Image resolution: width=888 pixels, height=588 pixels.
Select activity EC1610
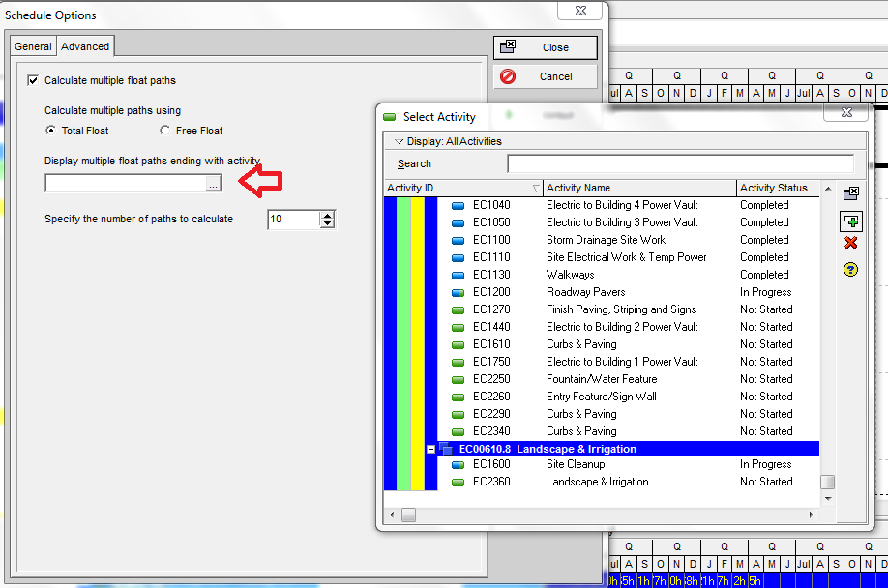pos(629,344)
